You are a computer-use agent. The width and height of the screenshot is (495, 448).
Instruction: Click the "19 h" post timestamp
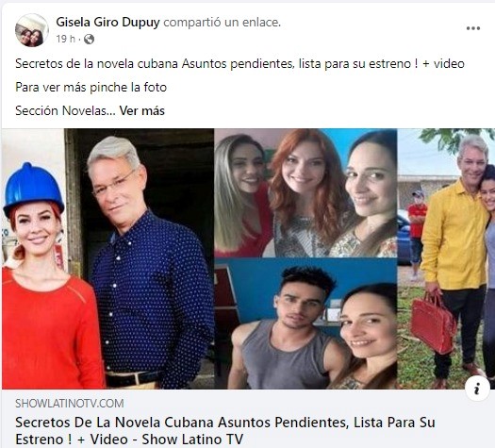tap(66, 40)
